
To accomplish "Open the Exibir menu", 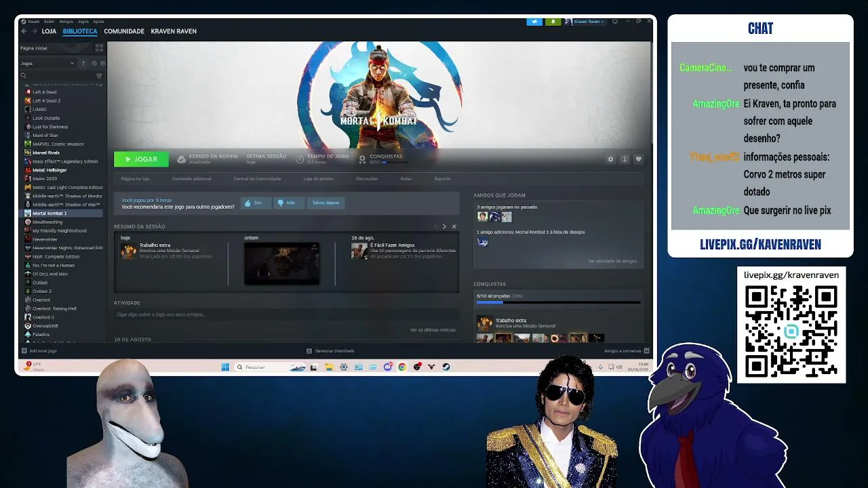I will coord(50,22).
